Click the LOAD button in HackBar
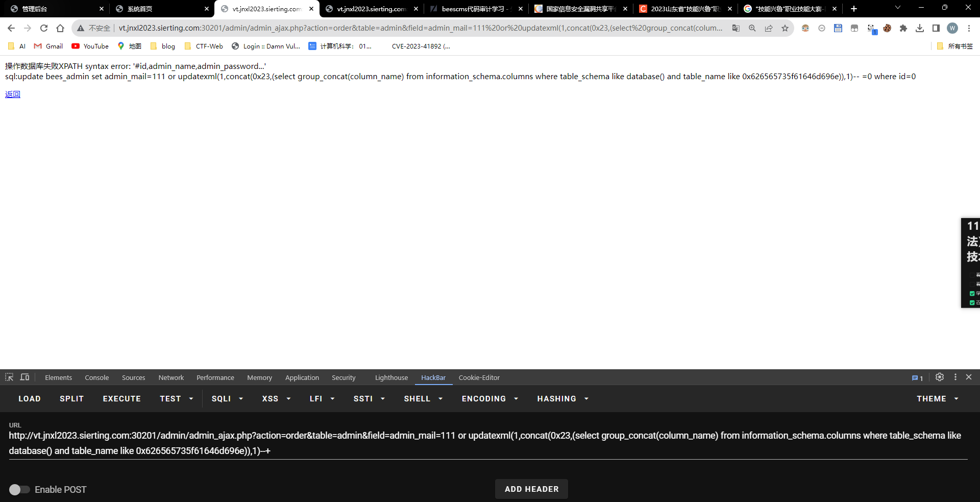The width and height of the screenshot is (980, 502). coord(30,399)
